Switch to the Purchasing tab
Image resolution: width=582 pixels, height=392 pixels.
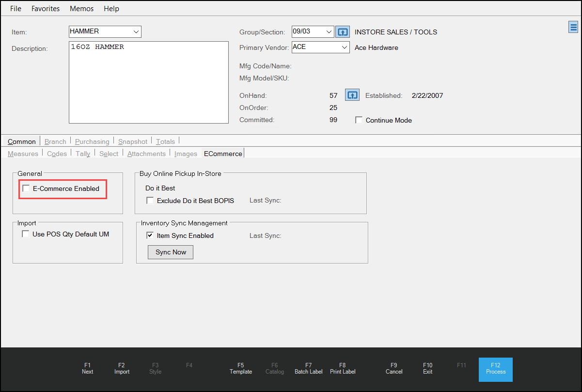[x=92, y=141]
